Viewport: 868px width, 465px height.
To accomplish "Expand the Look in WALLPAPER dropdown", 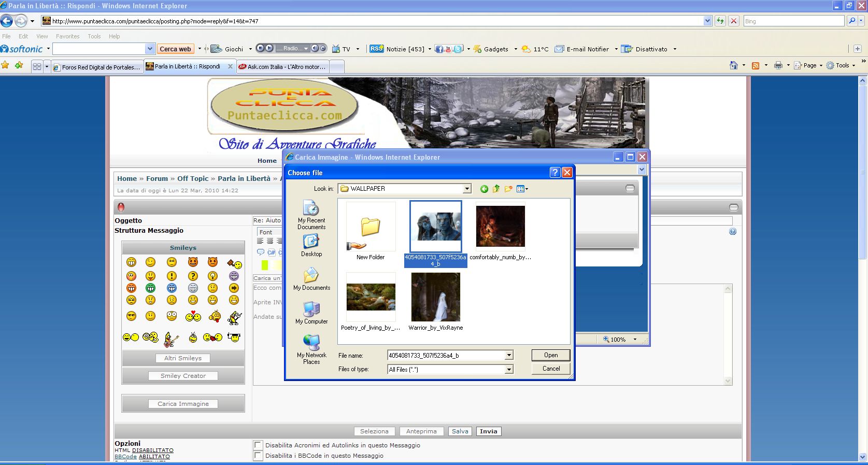I will point(467,189).
